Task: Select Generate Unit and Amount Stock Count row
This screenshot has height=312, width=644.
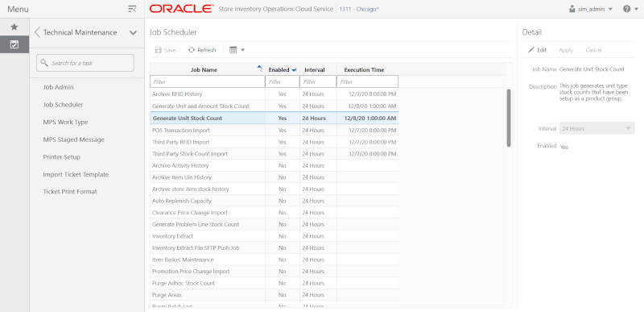Action: (274, 106)
